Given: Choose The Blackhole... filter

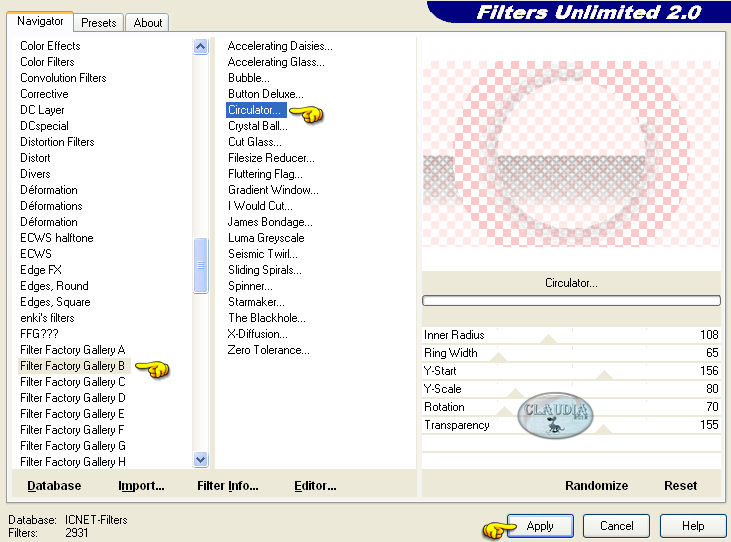Looking at the screenshot, I should pyautogui.click(x=267, y=318).
